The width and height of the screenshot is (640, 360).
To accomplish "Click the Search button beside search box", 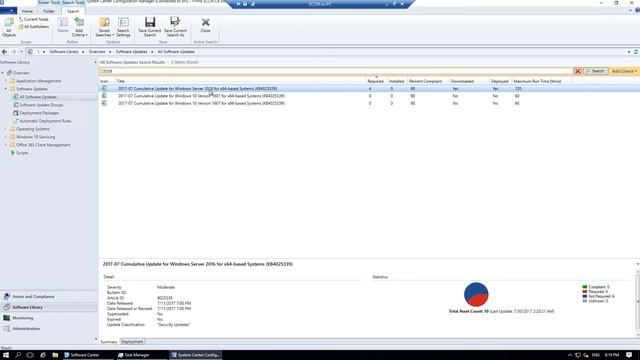I will [595, 71].
